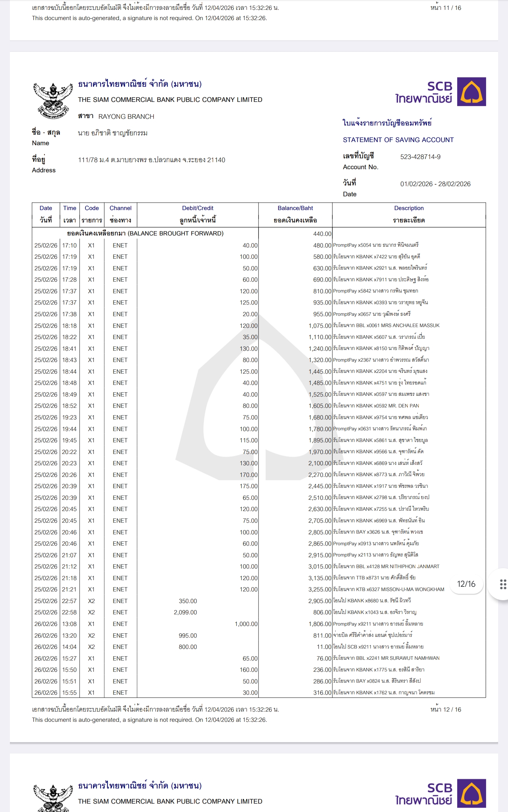Image resolution: width=508 pixels, height=812 pixels.
Task: Click the STATEMENT OF SAVING ACCOUNT title
Action: tap(398, 140)
